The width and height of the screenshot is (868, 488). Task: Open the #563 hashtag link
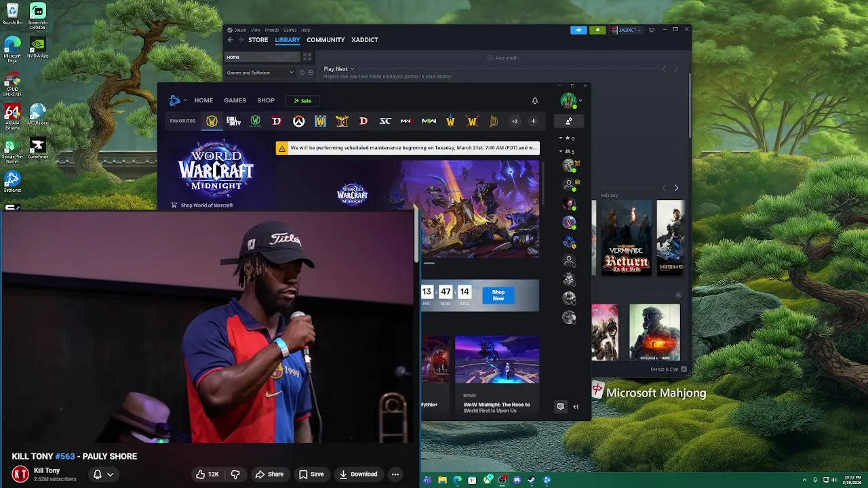pos(65,457)
